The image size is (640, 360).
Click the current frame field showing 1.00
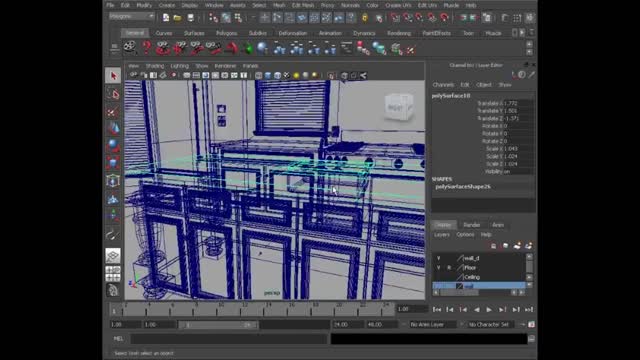(412, 309)
